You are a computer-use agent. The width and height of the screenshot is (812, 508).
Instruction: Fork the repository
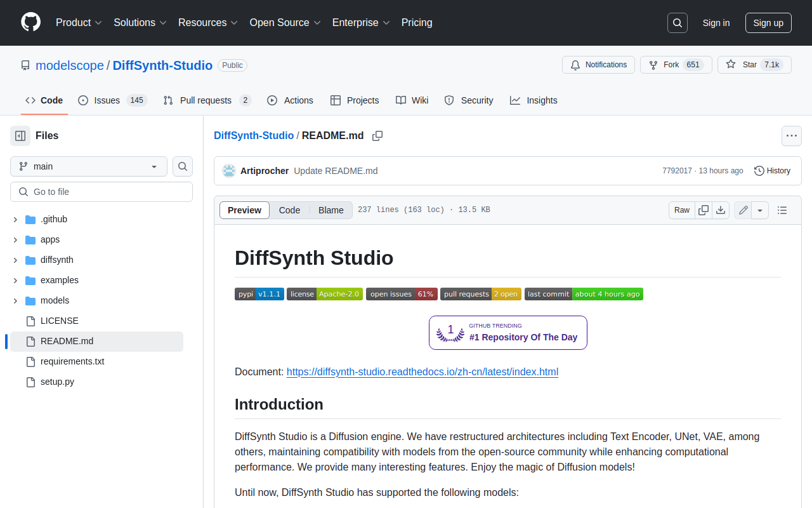[x=676, y=65]
